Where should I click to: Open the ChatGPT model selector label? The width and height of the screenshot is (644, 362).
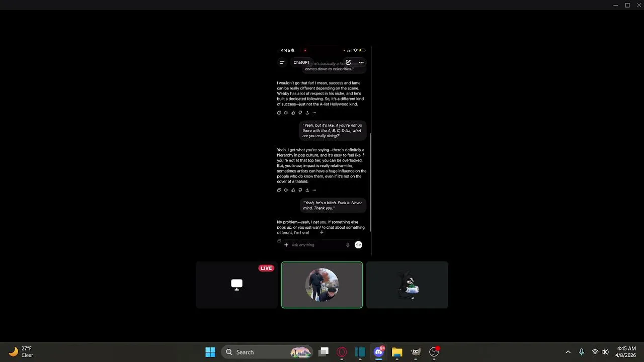[301, 62]
